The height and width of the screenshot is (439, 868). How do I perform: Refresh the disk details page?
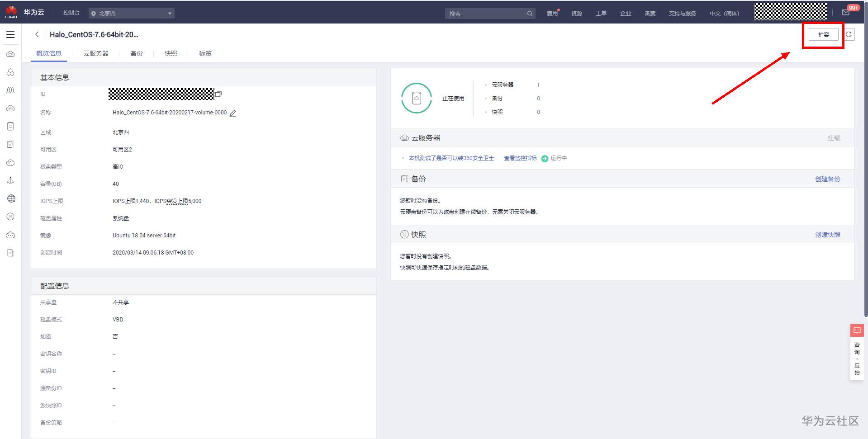[x=849, y=34]
